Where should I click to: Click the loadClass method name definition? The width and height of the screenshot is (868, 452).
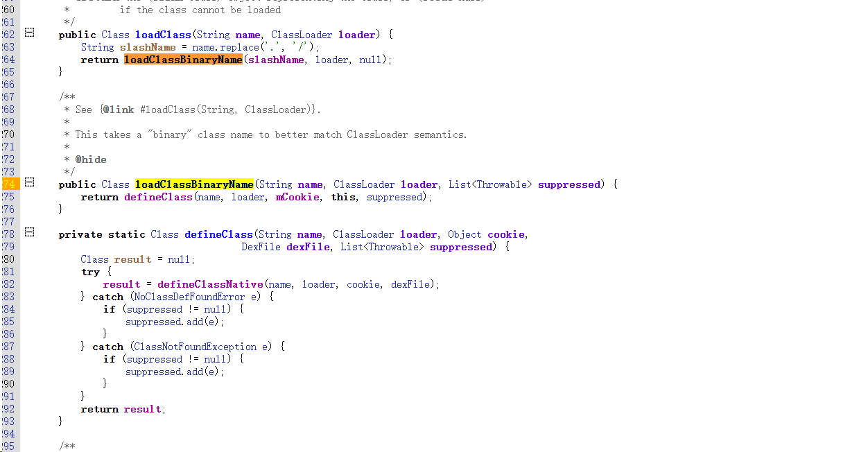click(162, 35)
